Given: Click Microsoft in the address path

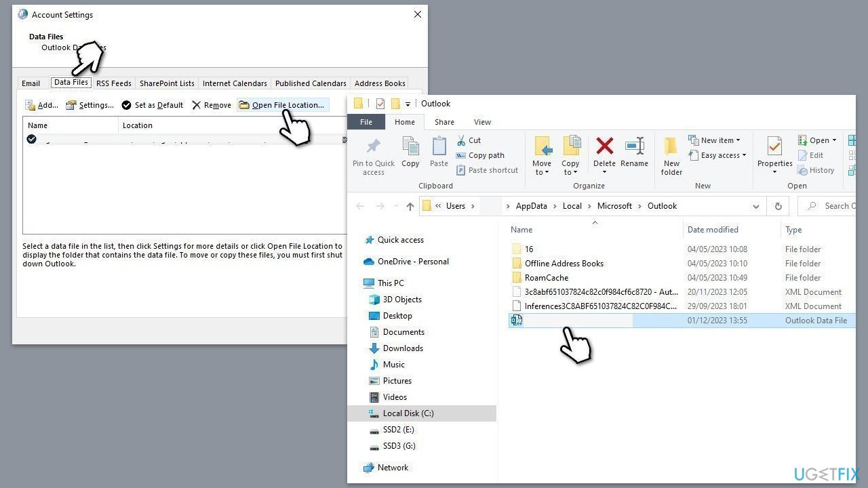Looking at the screenshot, I should click(615, 206).
